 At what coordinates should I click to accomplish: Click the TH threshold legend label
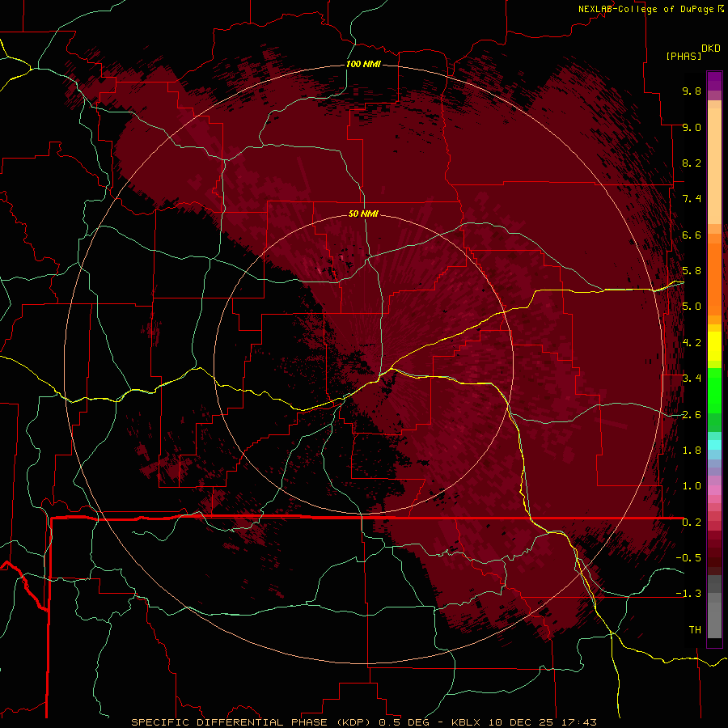[695, 630]
